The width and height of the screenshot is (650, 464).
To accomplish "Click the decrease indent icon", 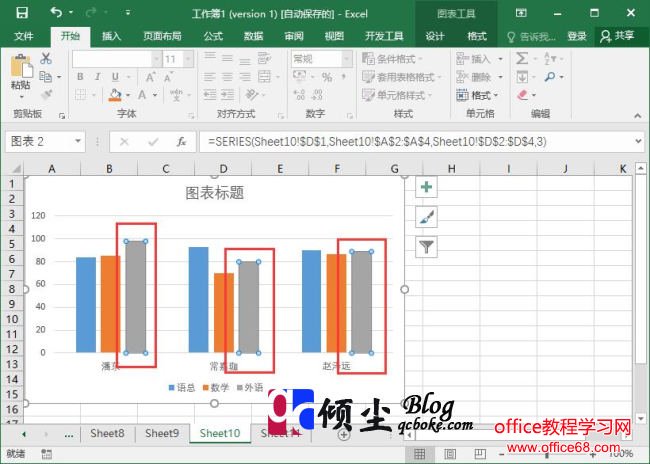I will [x=210, y=95].
